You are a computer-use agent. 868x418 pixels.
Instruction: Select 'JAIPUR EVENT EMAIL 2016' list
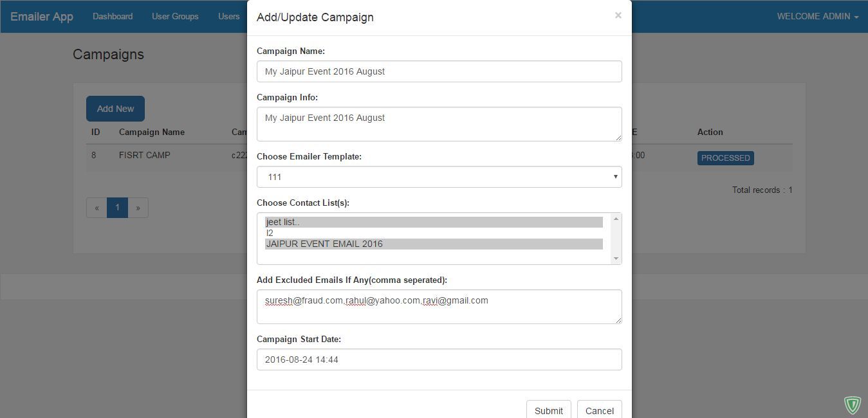[x=434, y=244]
